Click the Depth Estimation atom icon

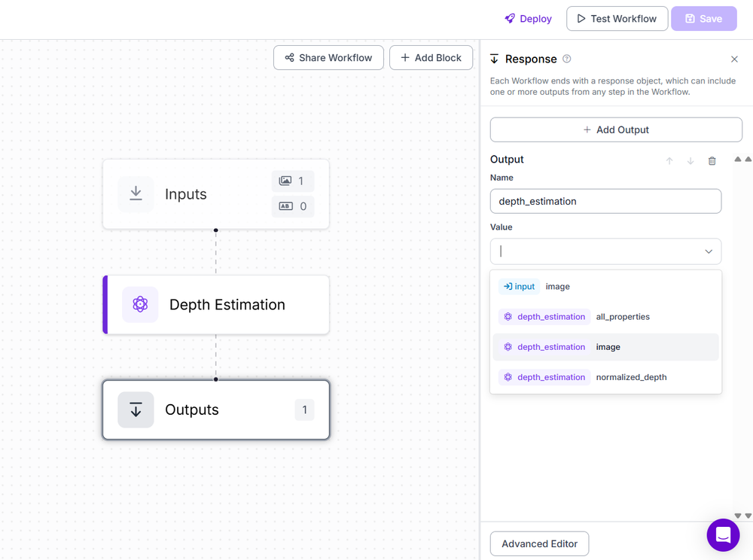click(x=140, y=305)
